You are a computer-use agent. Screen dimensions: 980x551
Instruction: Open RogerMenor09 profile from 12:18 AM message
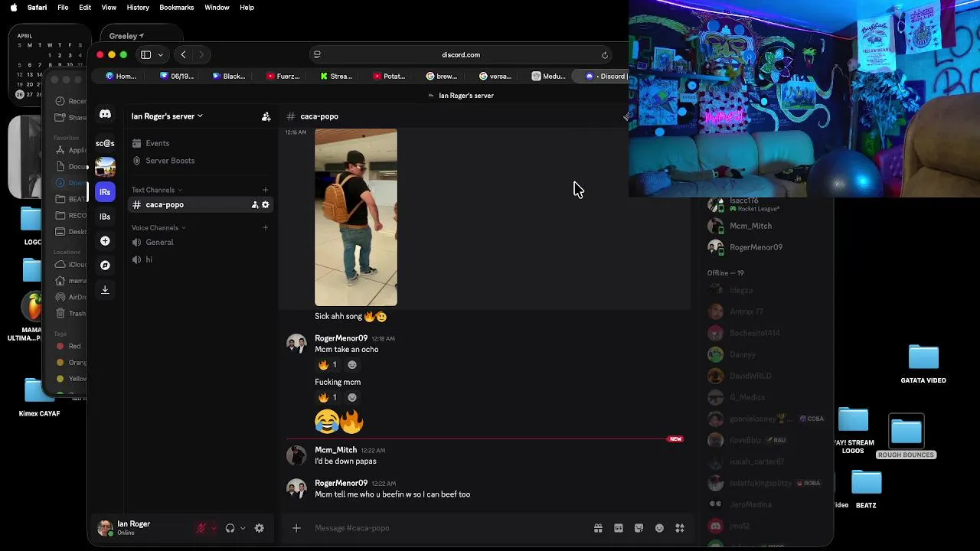pyautogui.click(x=341, y=338)
